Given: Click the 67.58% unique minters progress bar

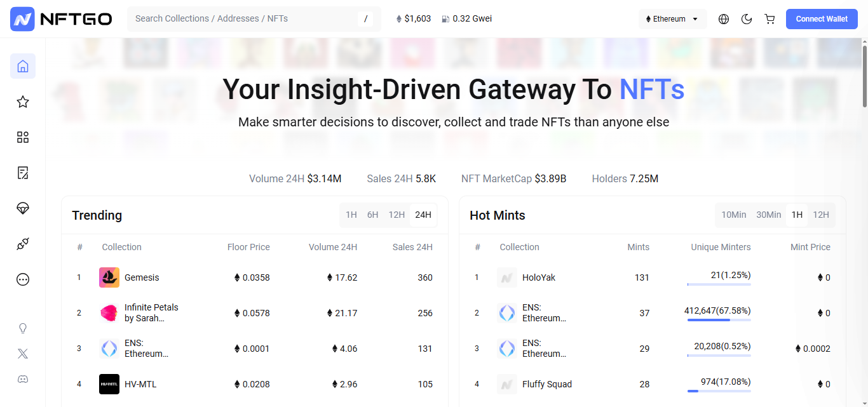Looking at the screenshot, I should [x=719, y=320].
